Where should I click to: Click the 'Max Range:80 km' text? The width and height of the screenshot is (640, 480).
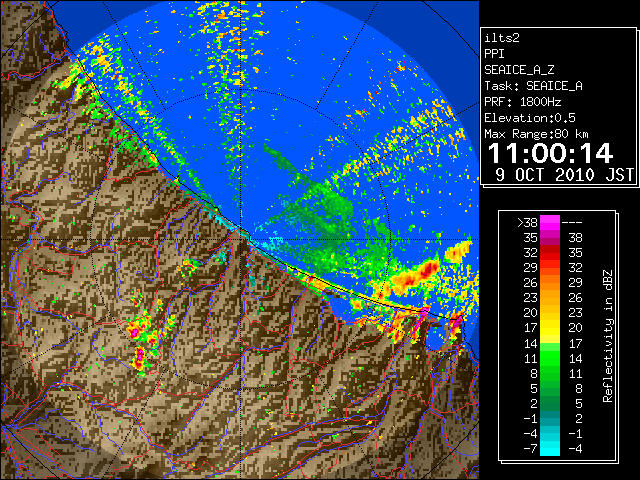pyautogui.click(x=536, y=134)
